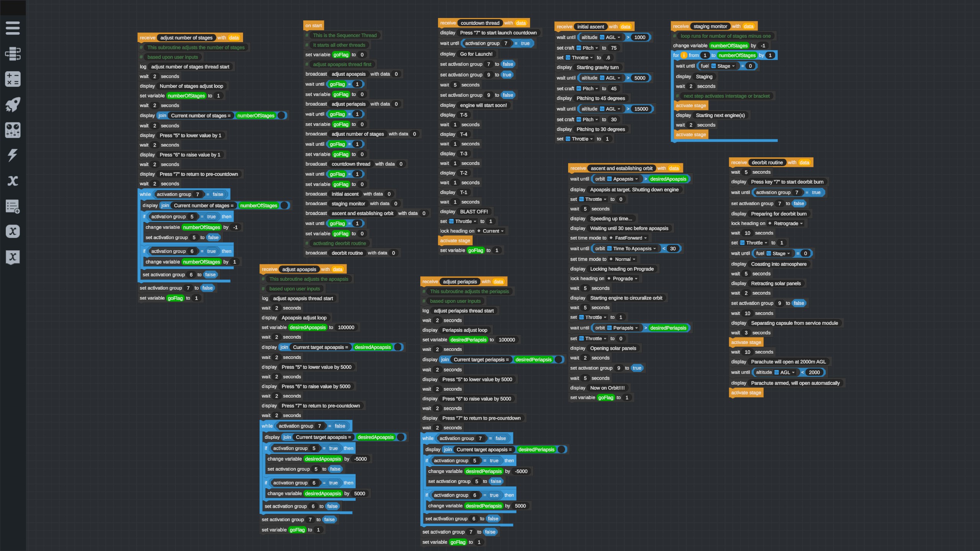Viewport: 980px width, 551px height.
Task: Toggle false value in deorbit 'set activation group 7'
Action: point(799,204)
